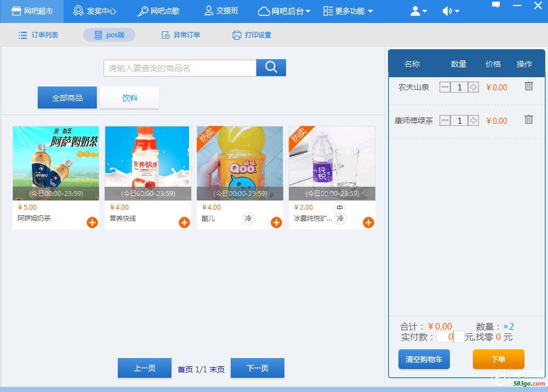Click the 下单 order button
The height and width of the screenshot is (392, 548).
tap(498, 359)
